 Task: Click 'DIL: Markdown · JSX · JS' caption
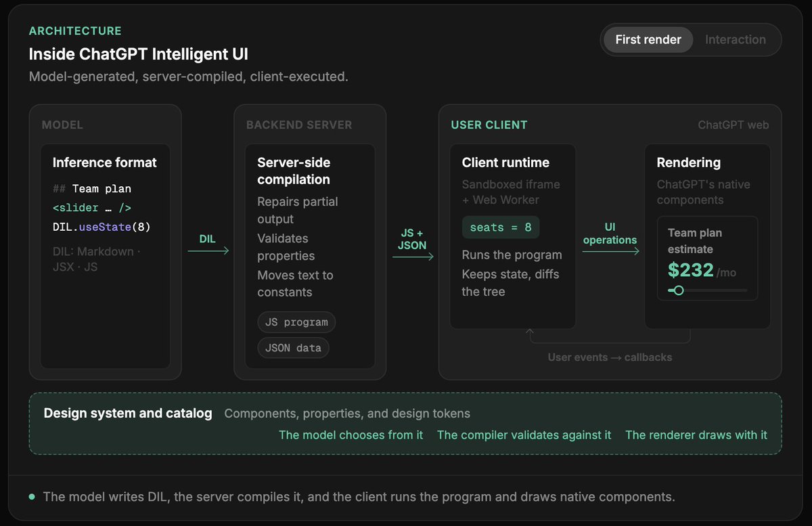pos(97,259)
